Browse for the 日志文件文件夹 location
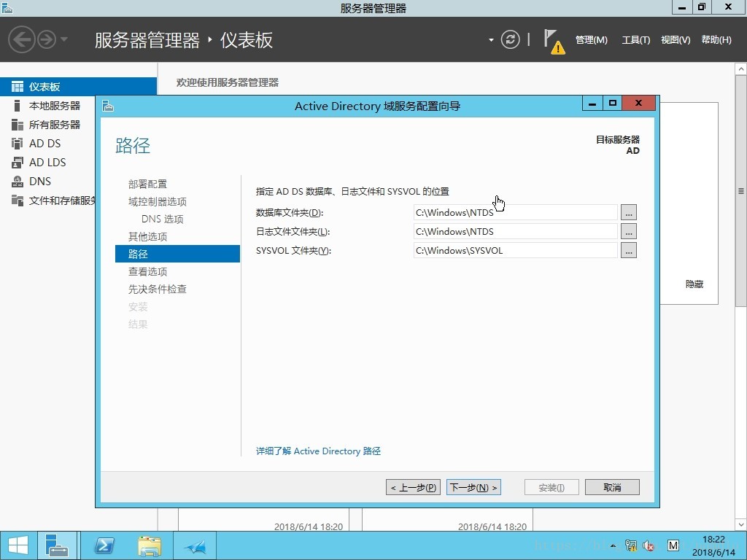 pyautogui.click(x=628, y=231)
